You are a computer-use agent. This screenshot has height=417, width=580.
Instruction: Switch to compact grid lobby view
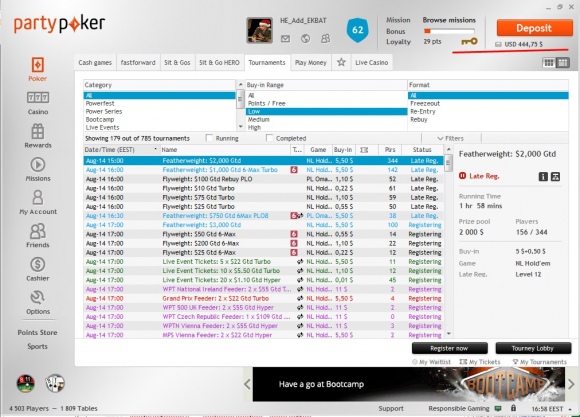click(x=549, y=63)
